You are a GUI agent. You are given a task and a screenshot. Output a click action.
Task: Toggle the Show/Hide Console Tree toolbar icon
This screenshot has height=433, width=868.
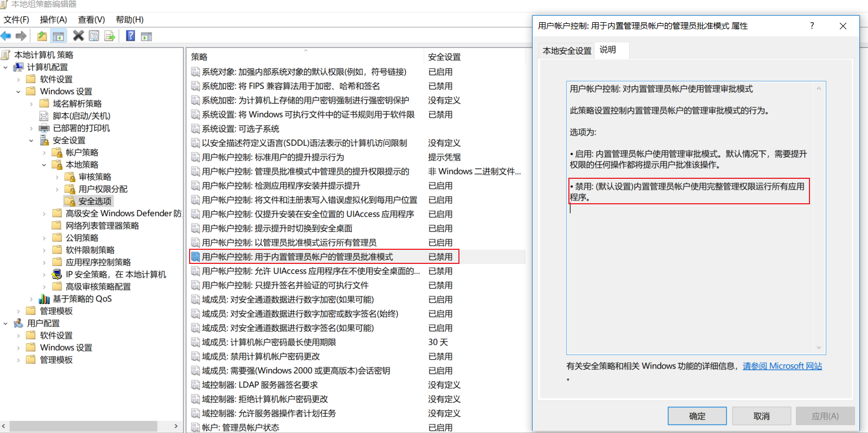(x=58, y=36)
